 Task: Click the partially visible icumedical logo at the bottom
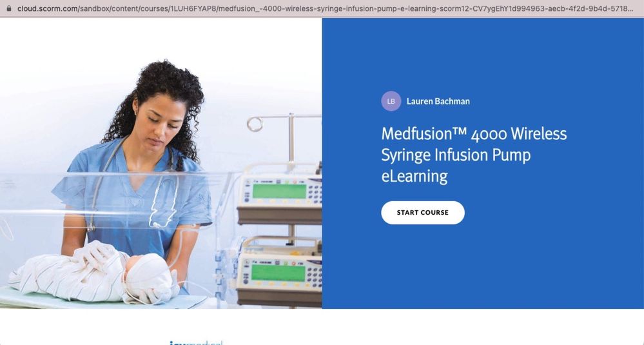(196, 342)
